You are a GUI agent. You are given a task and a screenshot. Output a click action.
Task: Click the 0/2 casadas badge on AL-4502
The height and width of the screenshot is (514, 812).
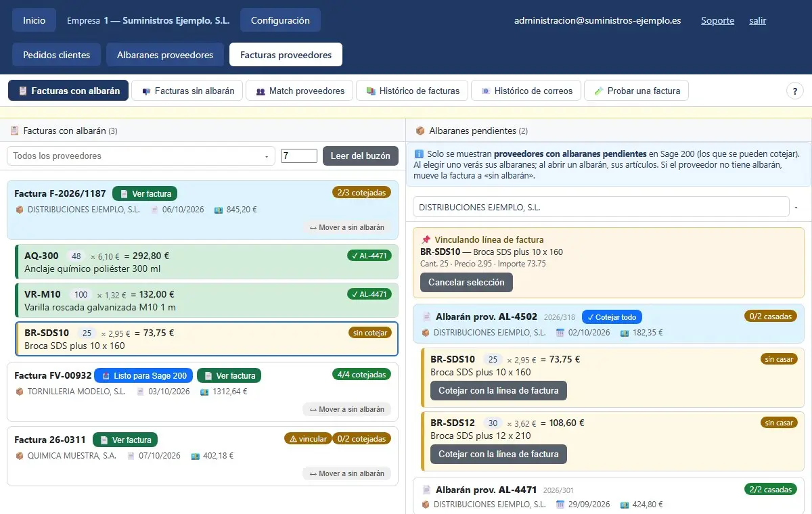771,316
